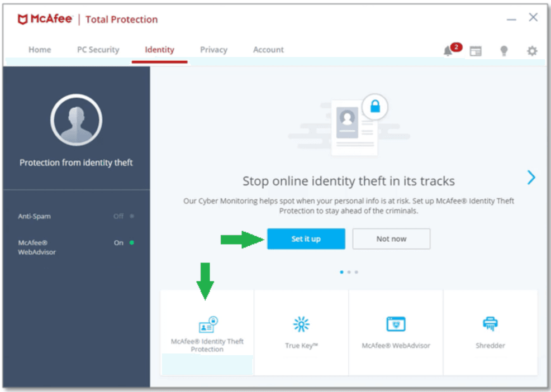Switch to the PC Security tab
Image resolution: width=551 pixels, height=392 pixels.
[98, 50]
